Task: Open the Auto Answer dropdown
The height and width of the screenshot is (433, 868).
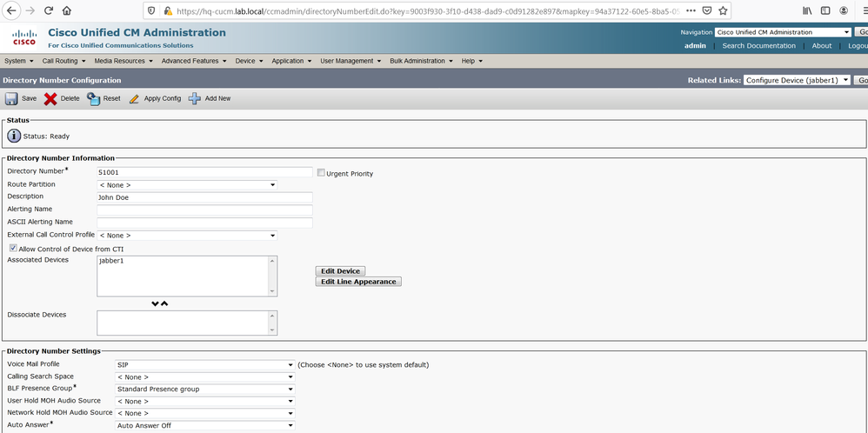Action: pos(204,426)
